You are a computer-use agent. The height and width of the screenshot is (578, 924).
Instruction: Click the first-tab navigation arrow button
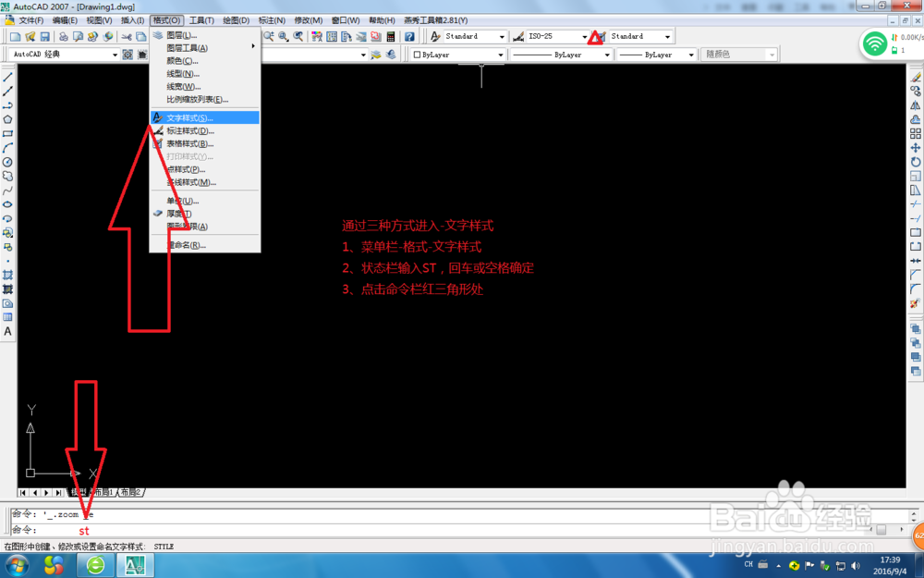click(x=22, y=493)
